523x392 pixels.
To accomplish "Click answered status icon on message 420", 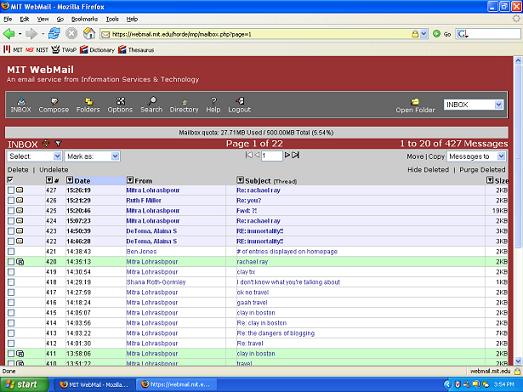I will coord(20,262).
